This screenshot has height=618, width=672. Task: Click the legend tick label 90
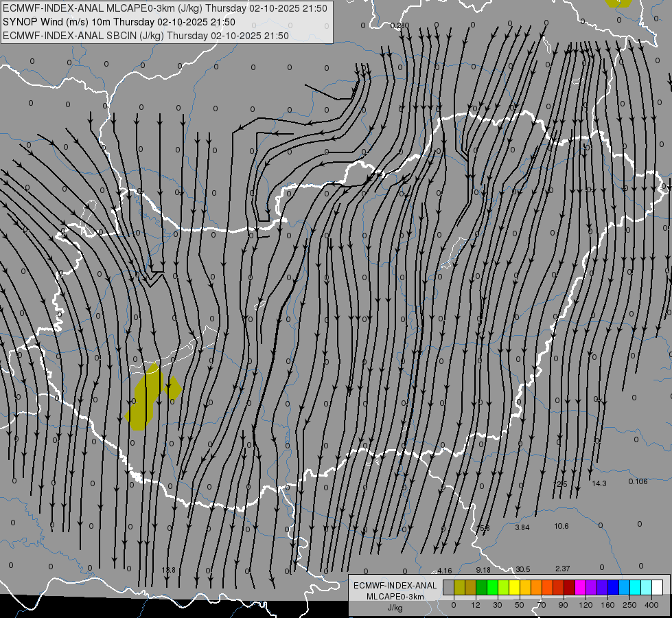coord(563,605)
